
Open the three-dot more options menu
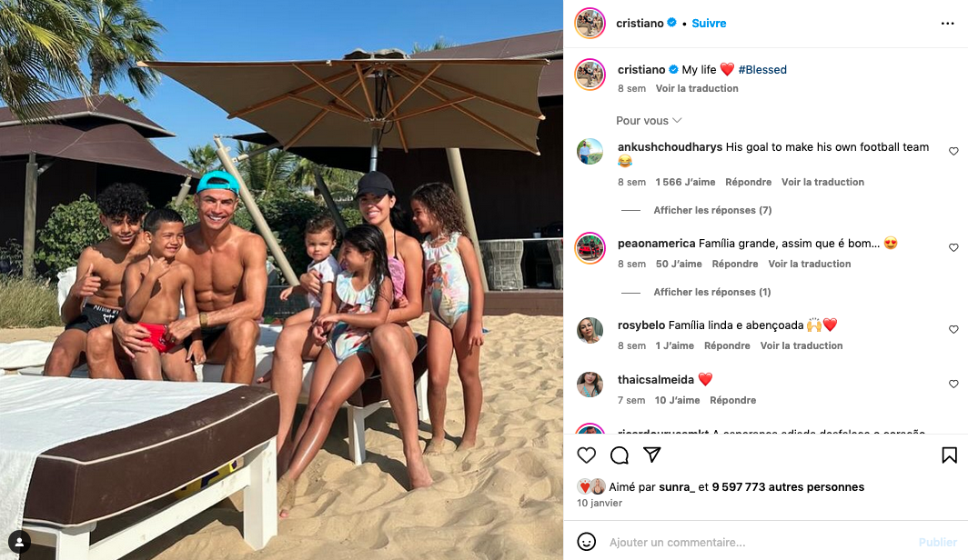tap(948, 24)
